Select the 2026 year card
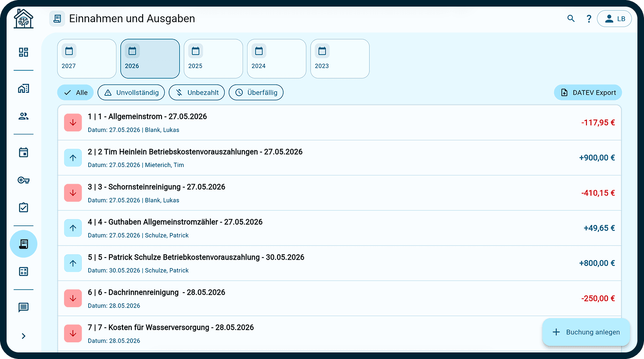 tap(150, 59)
